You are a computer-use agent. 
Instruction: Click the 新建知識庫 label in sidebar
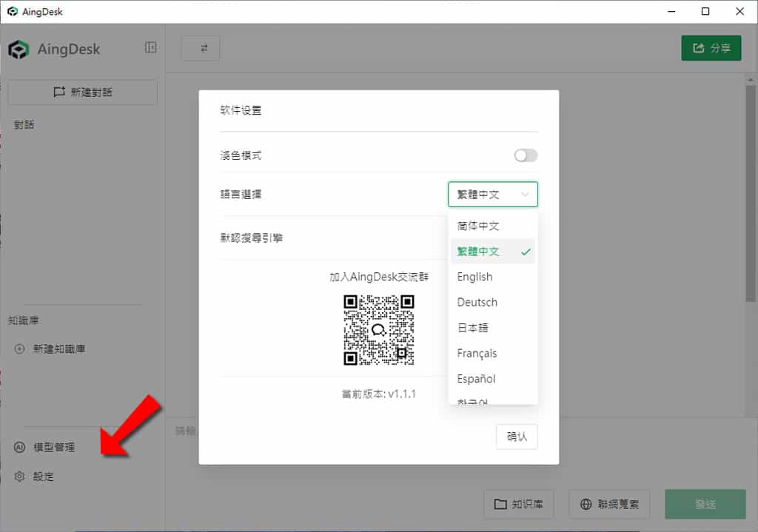click(x=59, y=349)
